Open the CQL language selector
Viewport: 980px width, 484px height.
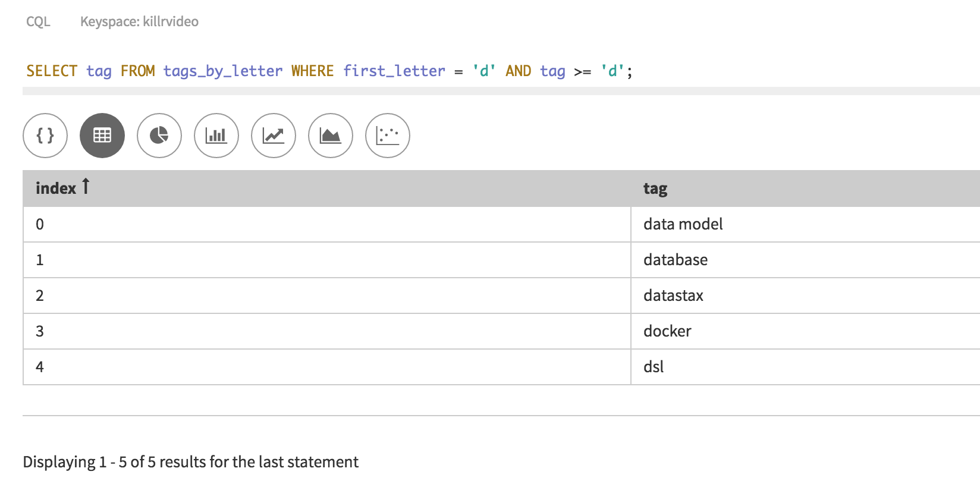pos(38,21)
